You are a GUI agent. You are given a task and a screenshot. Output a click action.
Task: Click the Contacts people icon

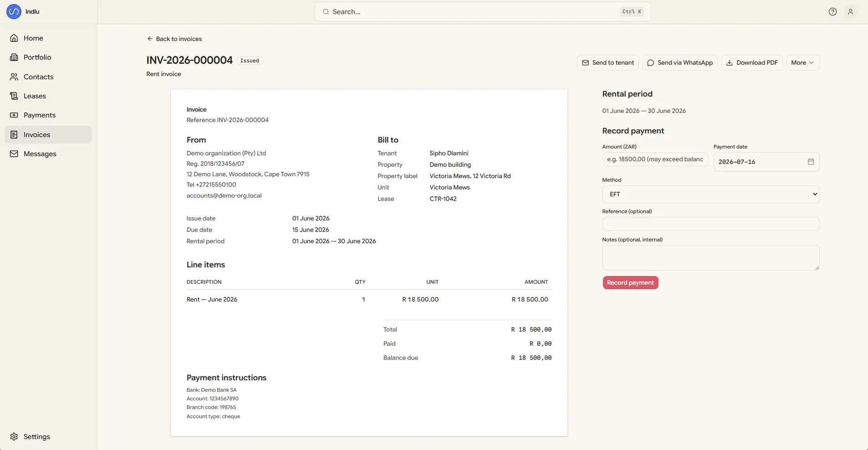tap(14, 77)
